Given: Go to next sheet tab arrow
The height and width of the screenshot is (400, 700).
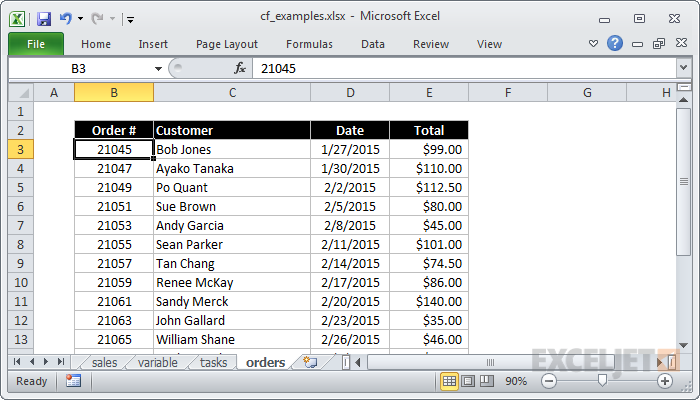Looking at the screenshot, I should point(46,362).
